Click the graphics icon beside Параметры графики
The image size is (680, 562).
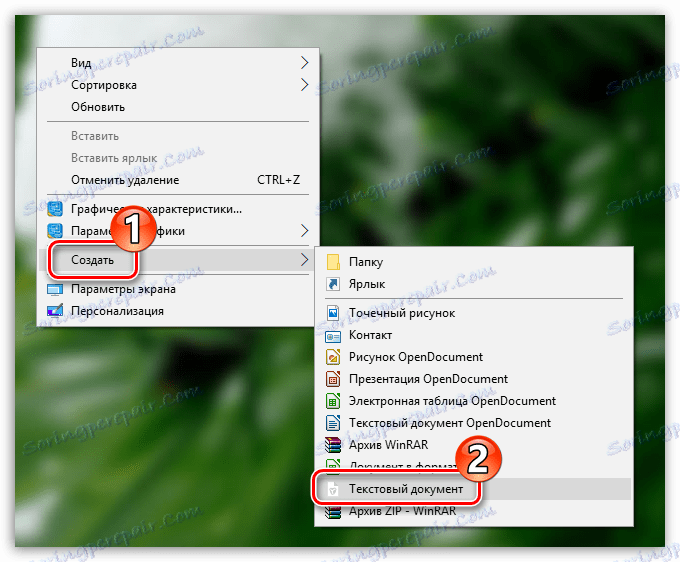click(x=55, y=231)
